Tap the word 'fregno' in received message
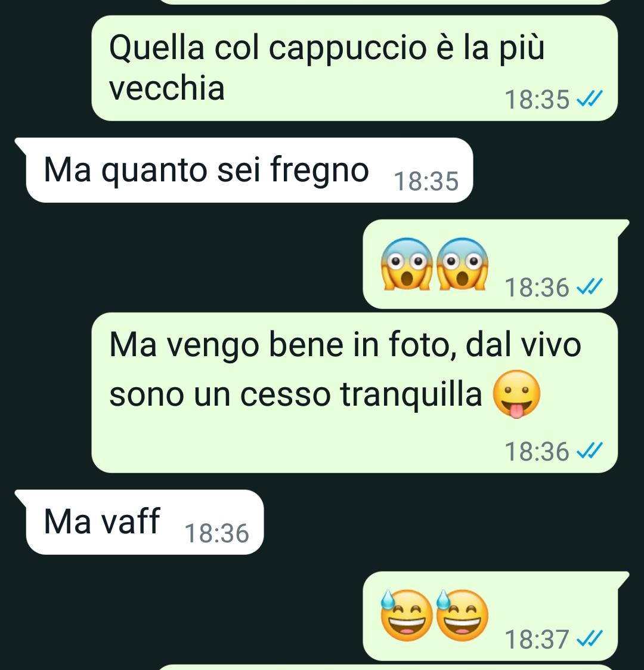The width and height of the screenshot is (644, 670). coord(320,171)
